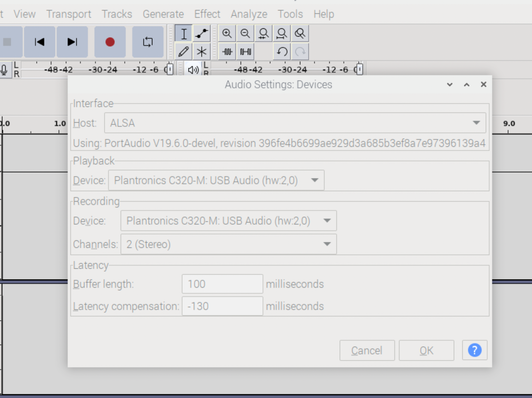The image size is (532, 398).
Task: Expand the Host ALSA dropdown
Action: click(295, 123)
